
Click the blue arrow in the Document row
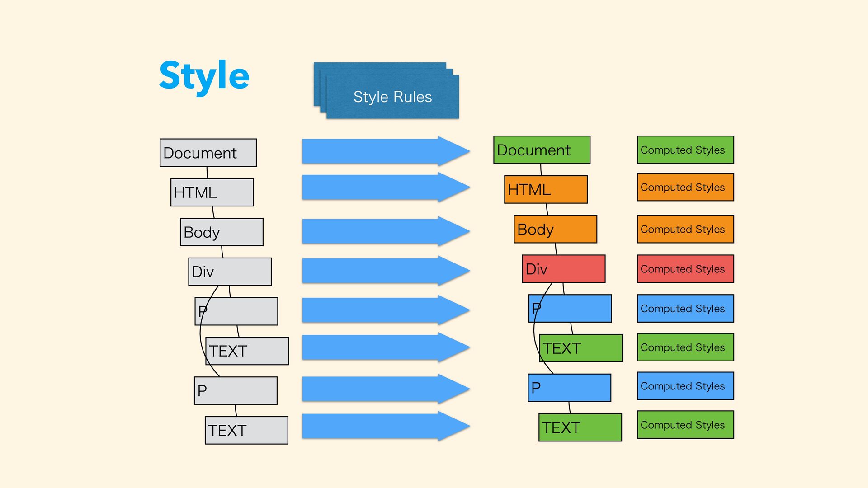(x=386, y=151)
